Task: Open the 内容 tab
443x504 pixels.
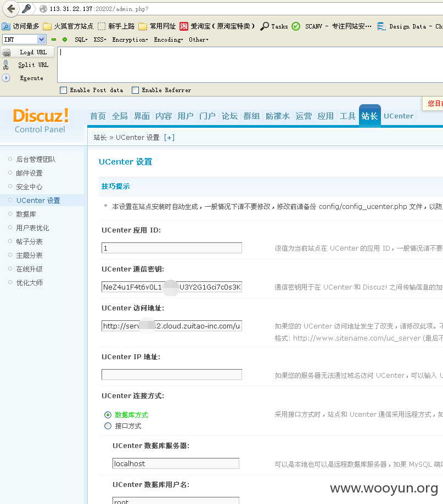Action: pos(164,116)
